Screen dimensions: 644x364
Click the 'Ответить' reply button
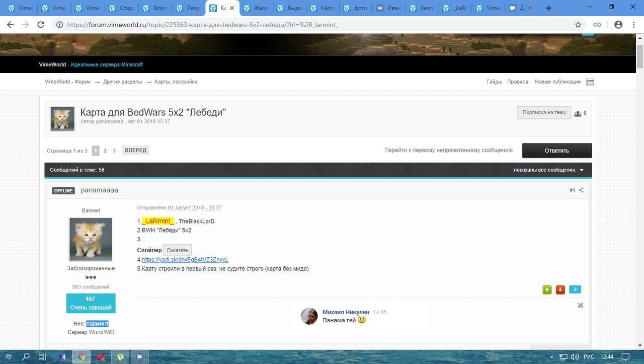[x=556, y=151]
